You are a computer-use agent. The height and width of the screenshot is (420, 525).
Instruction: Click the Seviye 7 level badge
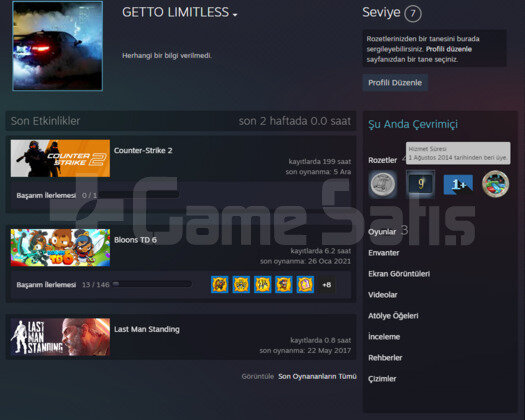(x=413, y=14)
